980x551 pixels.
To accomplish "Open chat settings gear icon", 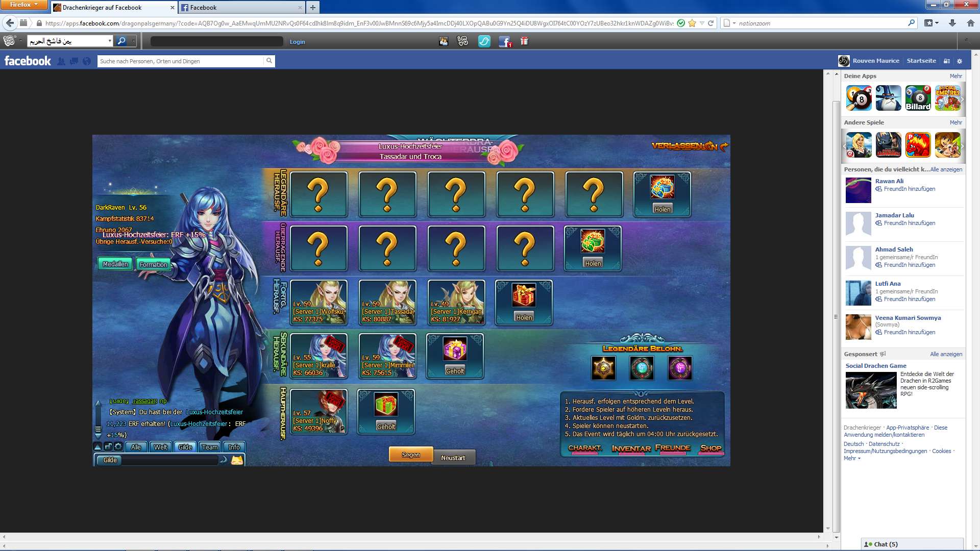I will (x=118, y=447).
